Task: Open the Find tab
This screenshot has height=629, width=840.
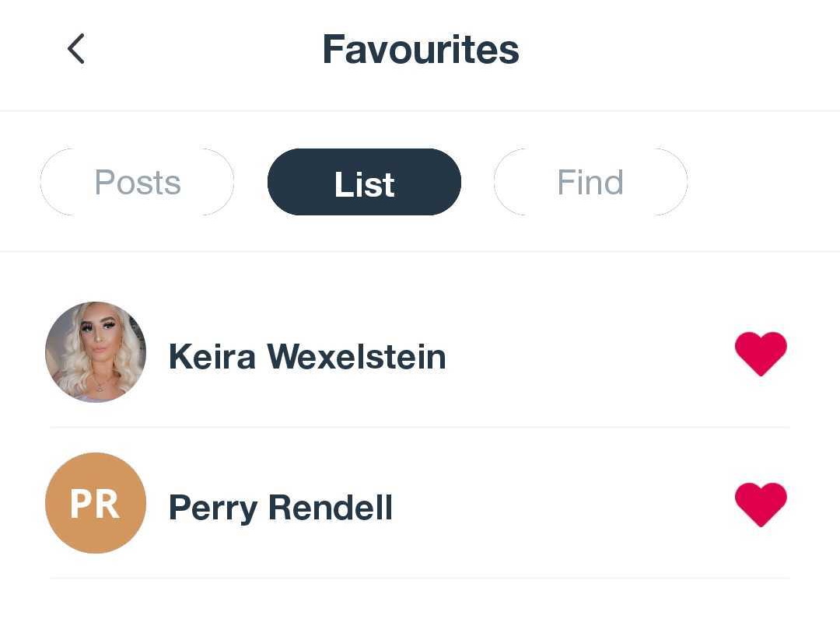Action: click(x=590, y=182)
